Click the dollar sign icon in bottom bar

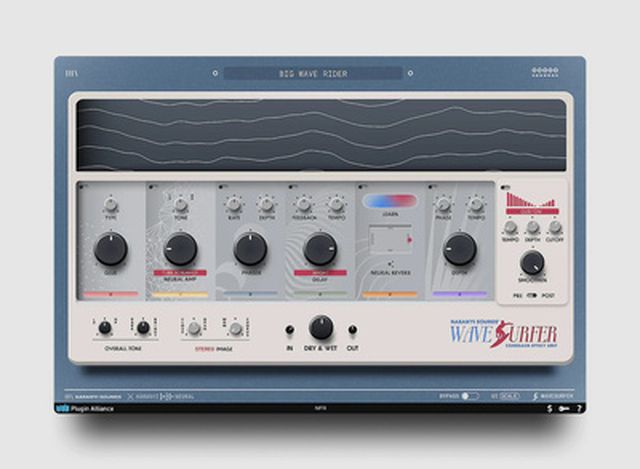[550, 408]
